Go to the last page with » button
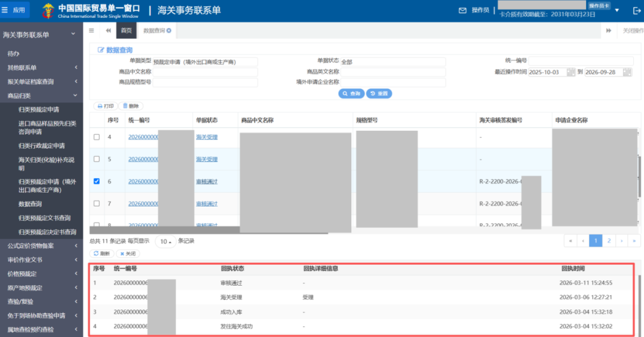The image size is (644, 337). tap(634, 241)
